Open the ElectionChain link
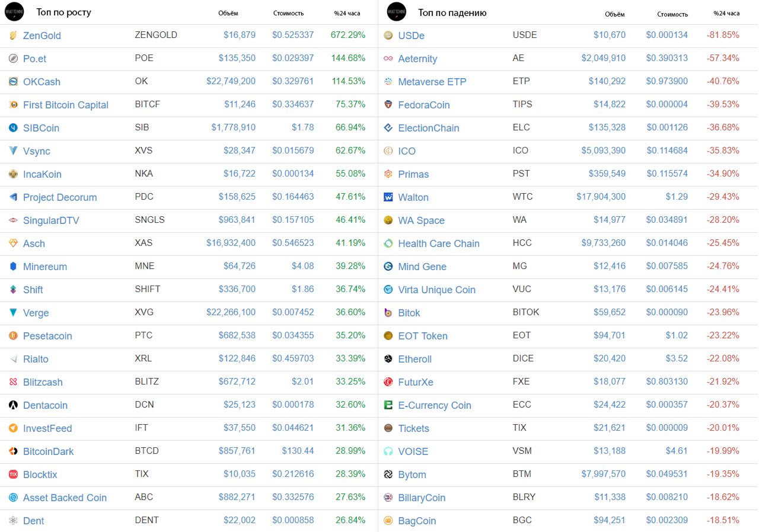The height and width of the screenshot is (532, 759). click(429, 128)
